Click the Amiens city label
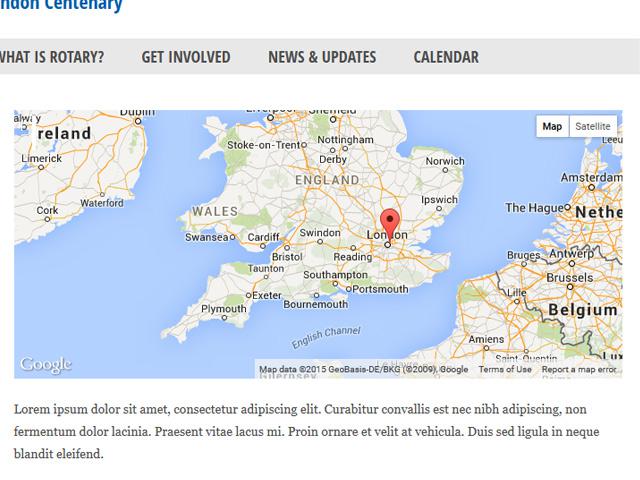 [486, 339]
